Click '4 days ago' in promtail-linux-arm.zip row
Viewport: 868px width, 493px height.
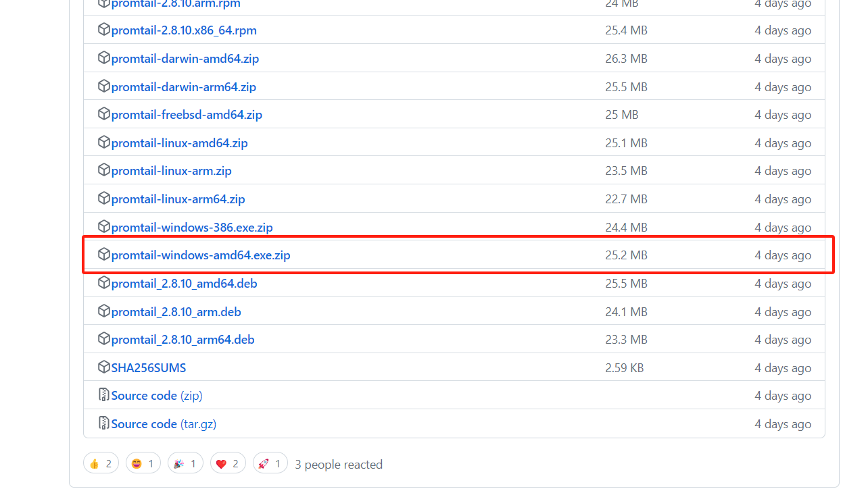783,171
